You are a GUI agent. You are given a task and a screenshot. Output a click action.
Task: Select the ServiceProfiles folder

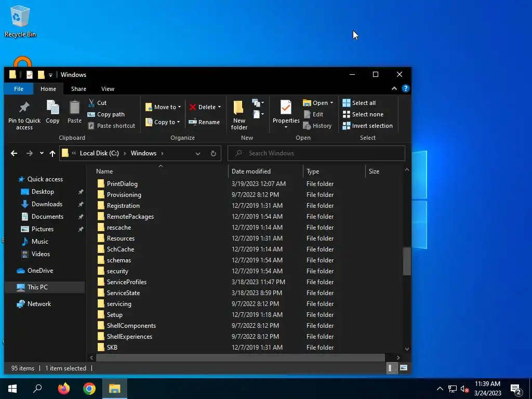pyautogui.click(x=127, y=282)
